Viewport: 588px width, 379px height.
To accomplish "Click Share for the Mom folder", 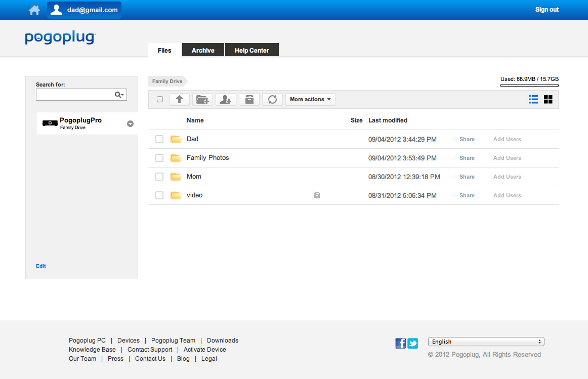I will coord(467,177).
